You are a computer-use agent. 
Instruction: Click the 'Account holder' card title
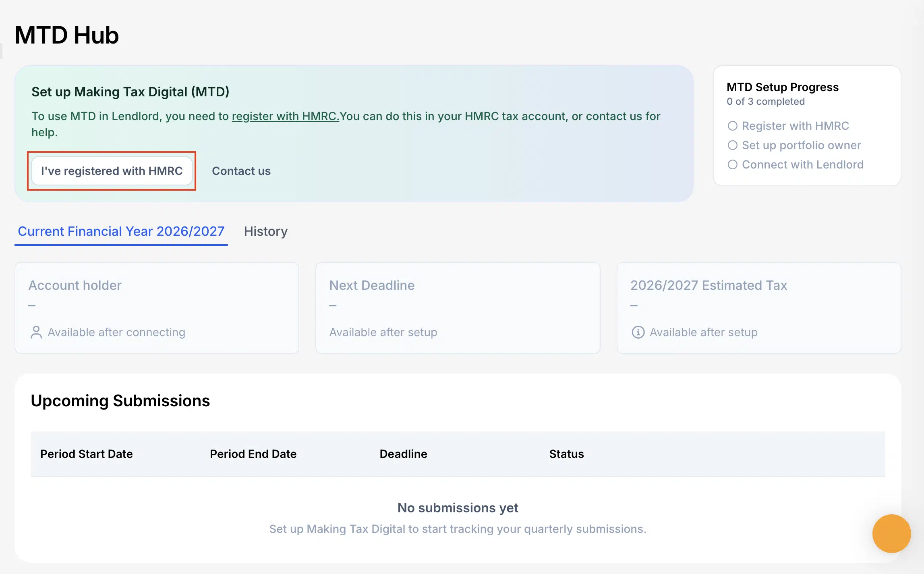tap(75, 285)
